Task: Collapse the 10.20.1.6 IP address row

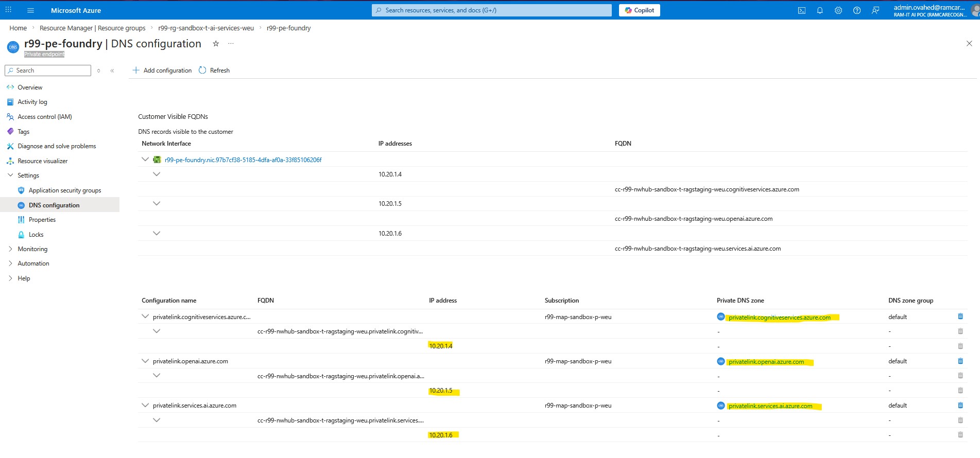Action: [x=157, y=233]
